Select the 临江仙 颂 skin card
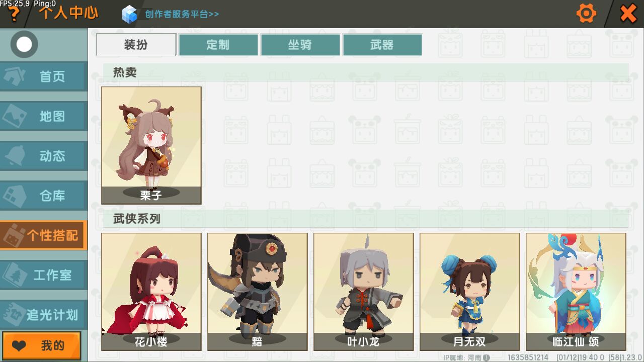Viewport: 644px width, 362px height. coord(576,292)
